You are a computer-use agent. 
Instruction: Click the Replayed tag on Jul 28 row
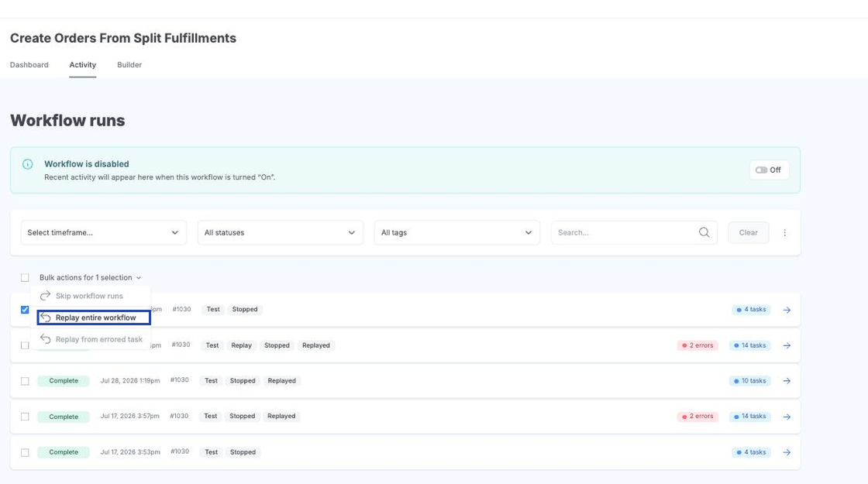(282, 380)
